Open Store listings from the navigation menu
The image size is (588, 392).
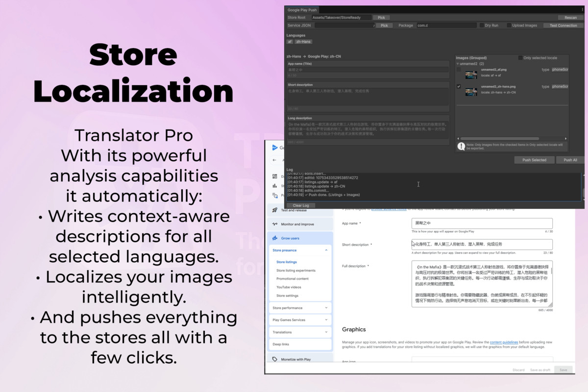pyautogui.click(x=286, y=262)
